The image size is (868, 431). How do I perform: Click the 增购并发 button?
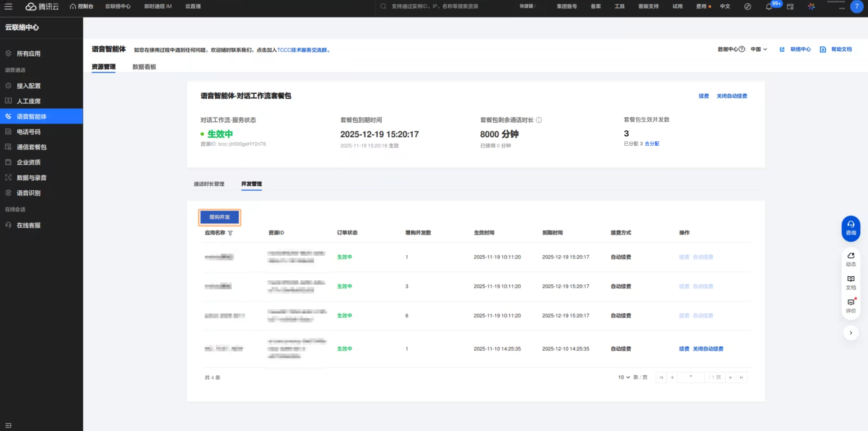pyautogui.click(x=219, y=217)
